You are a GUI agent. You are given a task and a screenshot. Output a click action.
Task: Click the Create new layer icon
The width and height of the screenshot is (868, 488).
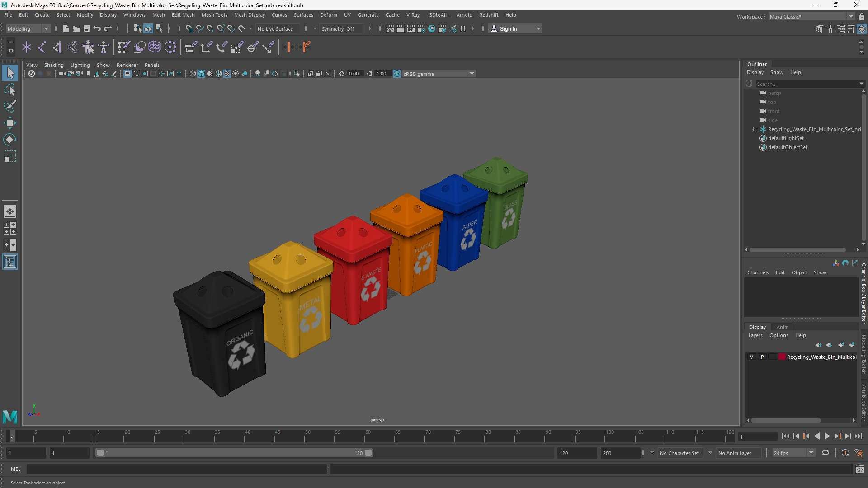point(841,345)
